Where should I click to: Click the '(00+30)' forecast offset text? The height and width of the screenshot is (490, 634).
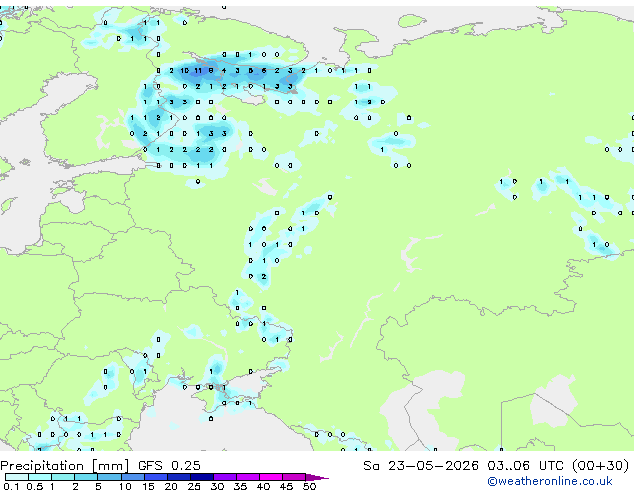(x=600, y=466)
